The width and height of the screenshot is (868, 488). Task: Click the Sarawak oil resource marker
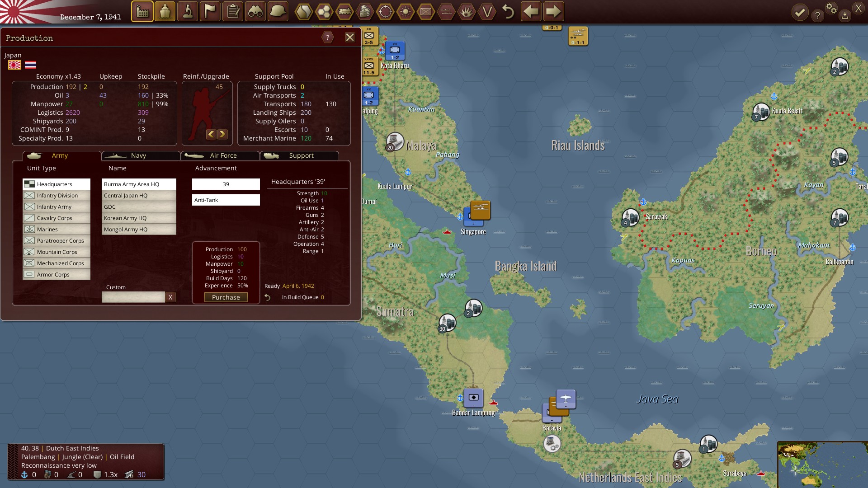[x=630, y=217]
